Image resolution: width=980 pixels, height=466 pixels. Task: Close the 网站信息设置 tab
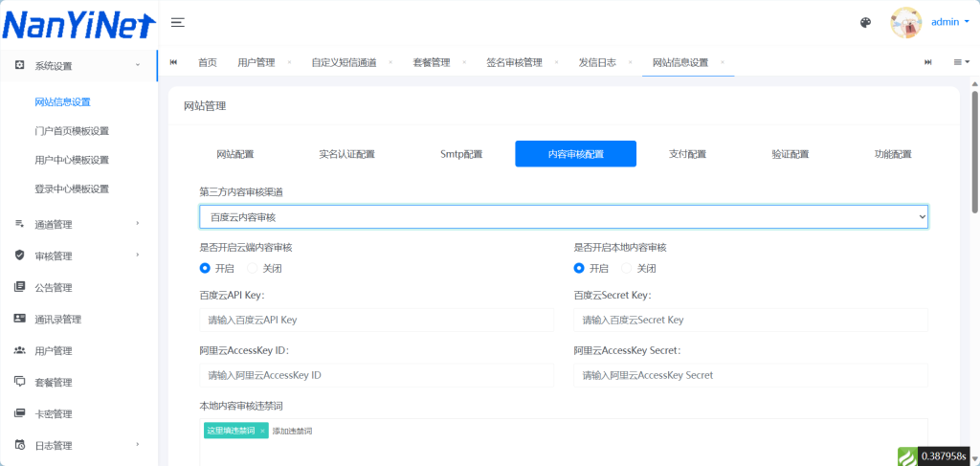722,62
